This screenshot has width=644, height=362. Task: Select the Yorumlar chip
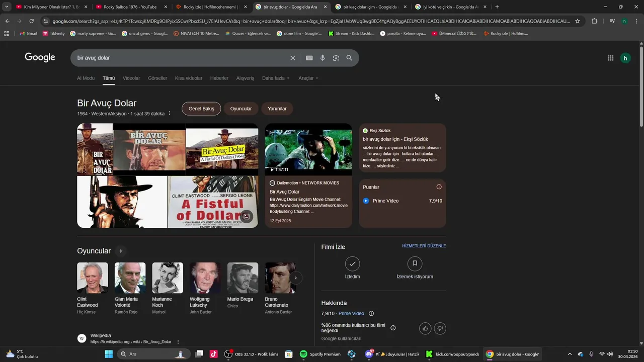click(277, 109)
